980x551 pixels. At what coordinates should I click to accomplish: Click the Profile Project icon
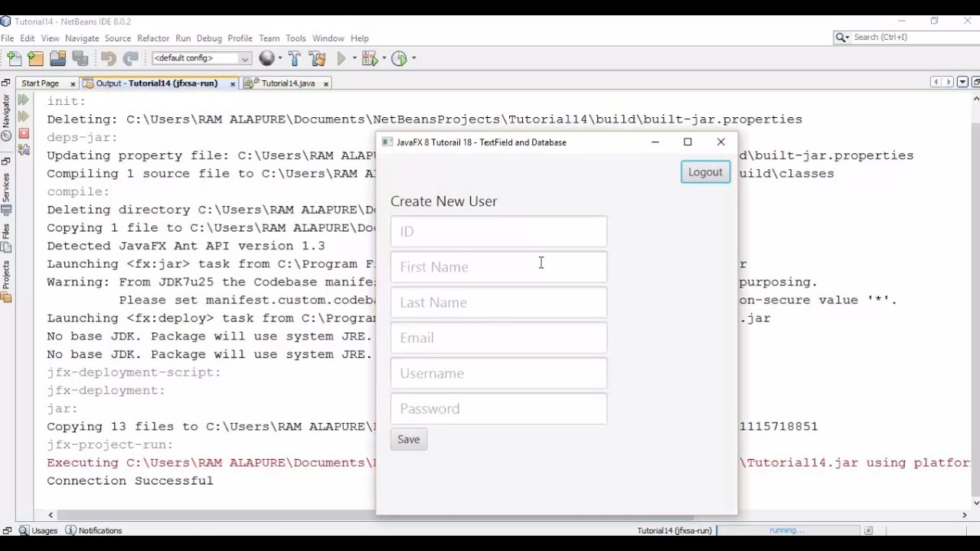point(399,58)
